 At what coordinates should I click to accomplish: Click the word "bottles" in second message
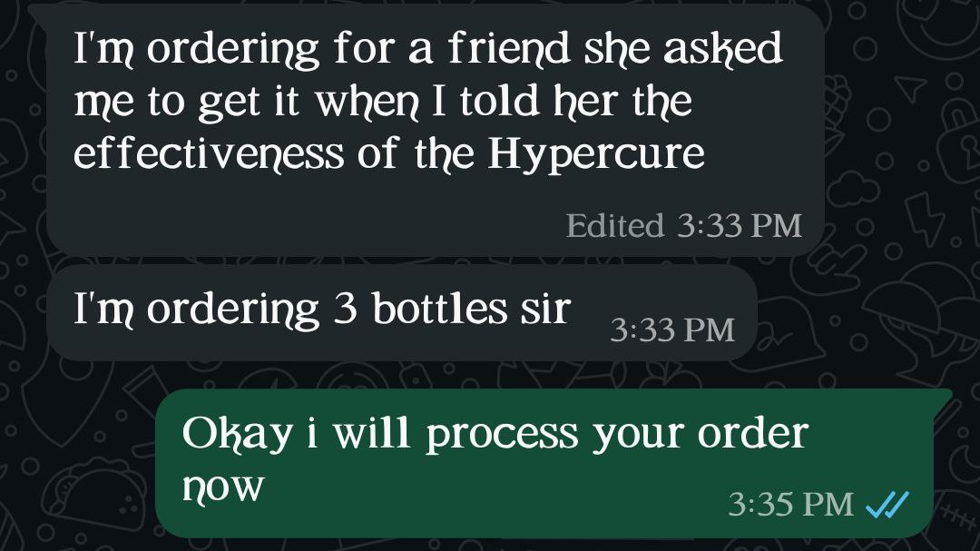(x=439, y=309)
